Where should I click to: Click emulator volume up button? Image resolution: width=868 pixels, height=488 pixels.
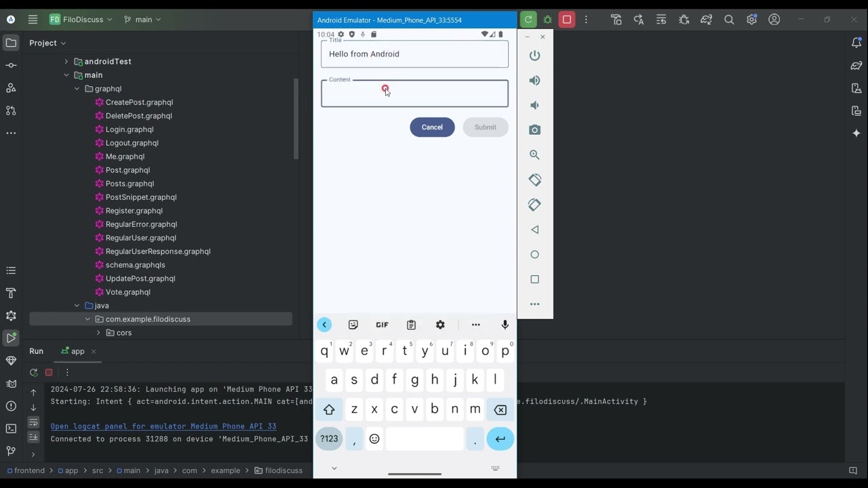[535, 81]
